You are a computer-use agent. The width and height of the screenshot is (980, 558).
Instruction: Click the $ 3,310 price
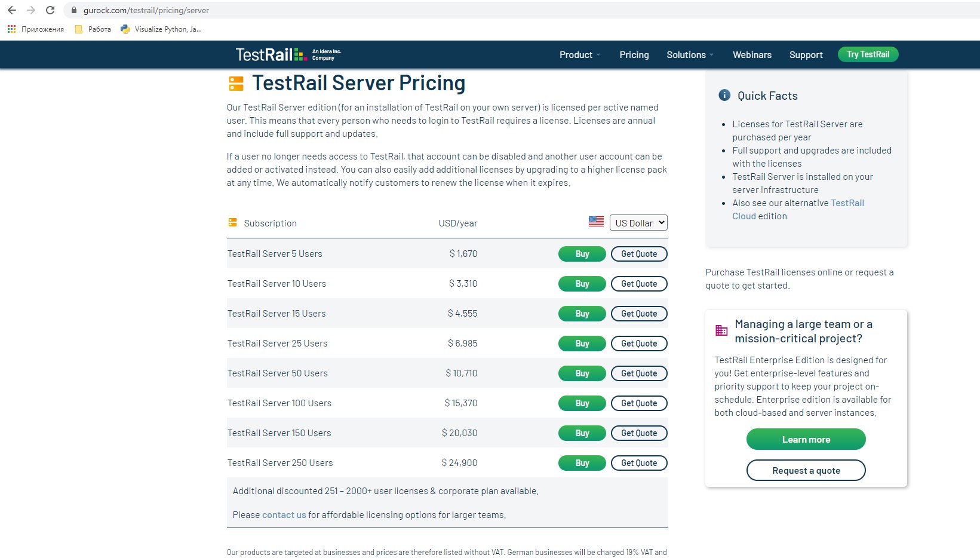[463, 284]
